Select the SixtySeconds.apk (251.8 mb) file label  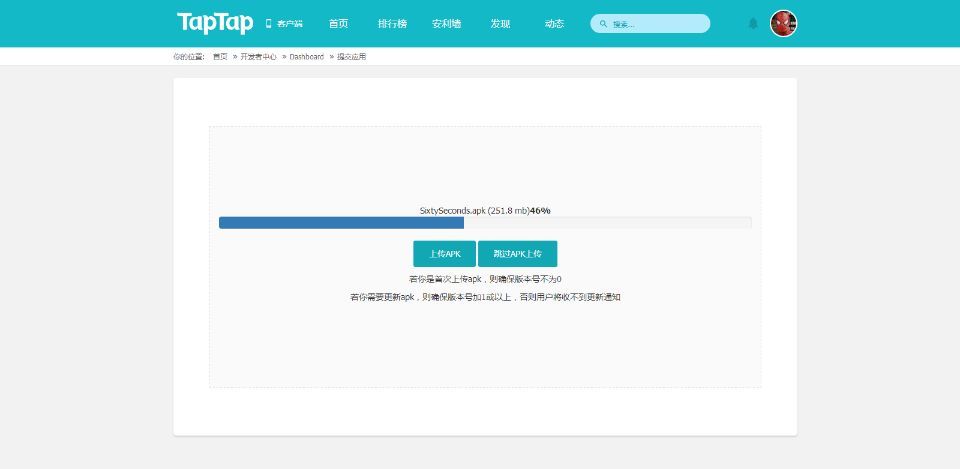pyautogui.click(x=474, y=211)
